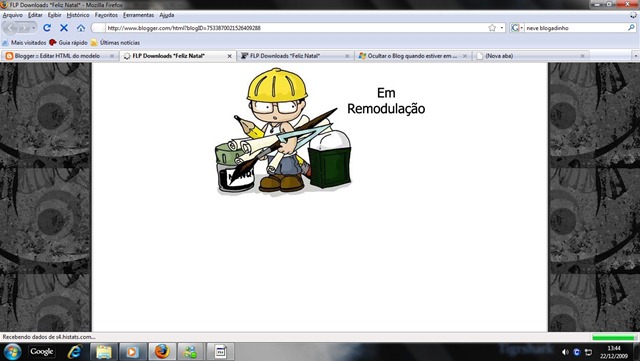Close the active loading FLP Downloads tab
Image resolution: width=640 pixels, height=361 pixels.
[229, 56]
